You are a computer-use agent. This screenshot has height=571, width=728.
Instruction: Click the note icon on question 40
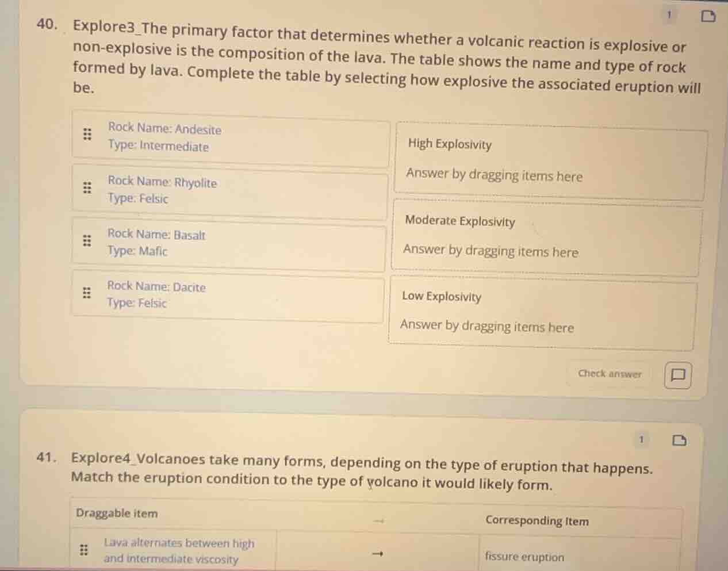708,16
